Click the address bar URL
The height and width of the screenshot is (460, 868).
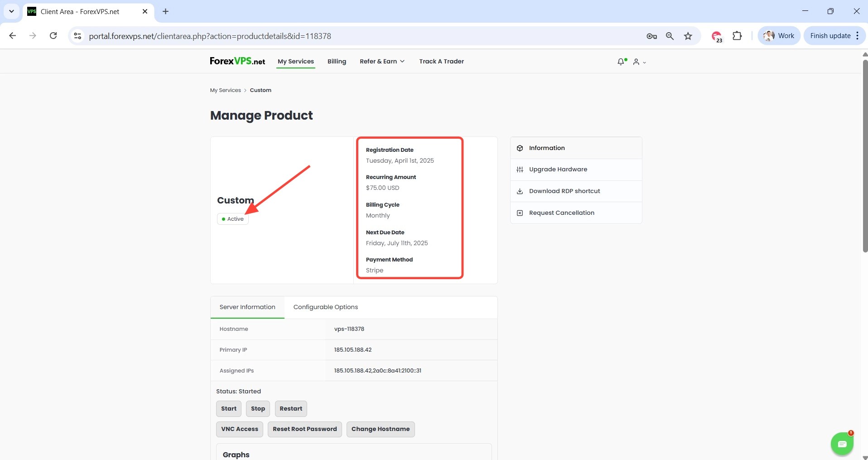[x=210, y=36]
